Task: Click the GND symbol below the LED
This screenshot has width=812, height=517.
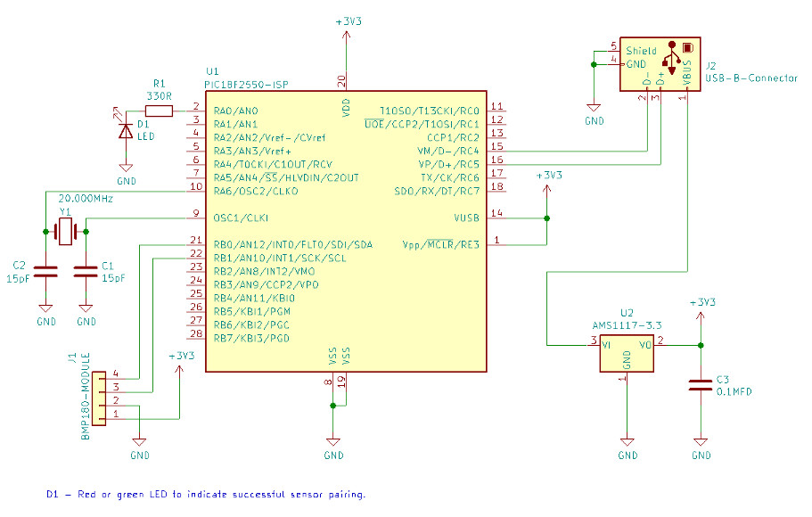Action: tap(126, 168)
